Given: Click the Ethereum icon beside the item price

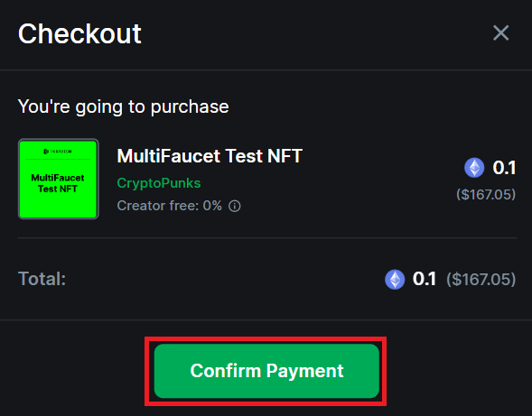Looking at the screenshot, I should pos(474,168).
